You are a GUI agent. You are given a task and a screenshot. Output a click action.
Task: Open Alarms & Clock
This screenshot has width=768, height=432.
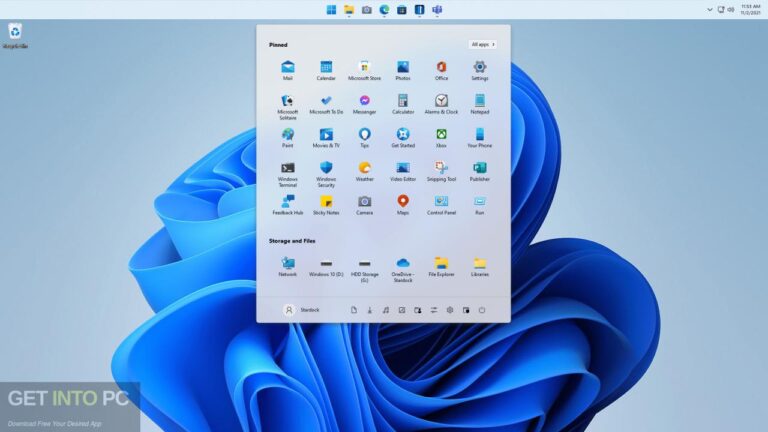(441, 104)
